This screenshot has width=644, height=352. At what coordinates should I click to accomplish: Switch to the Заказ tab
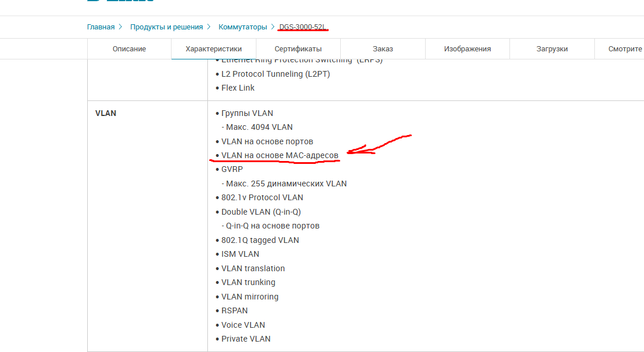click(383, 49)
